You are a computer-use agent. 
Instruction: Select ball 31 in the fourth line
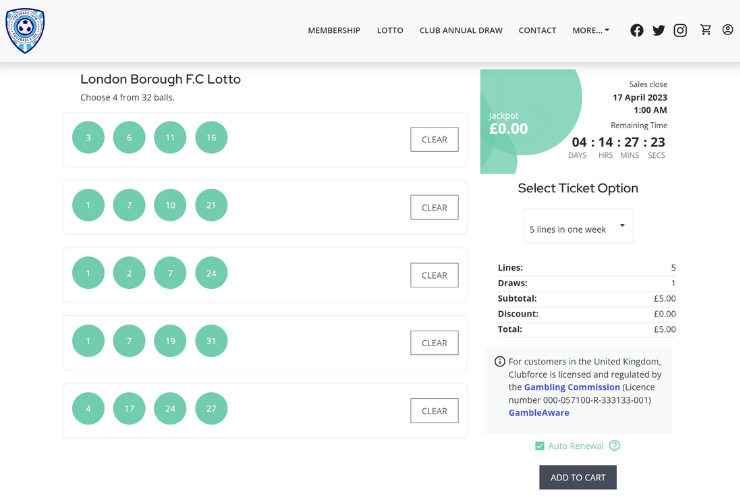(211, 341)
